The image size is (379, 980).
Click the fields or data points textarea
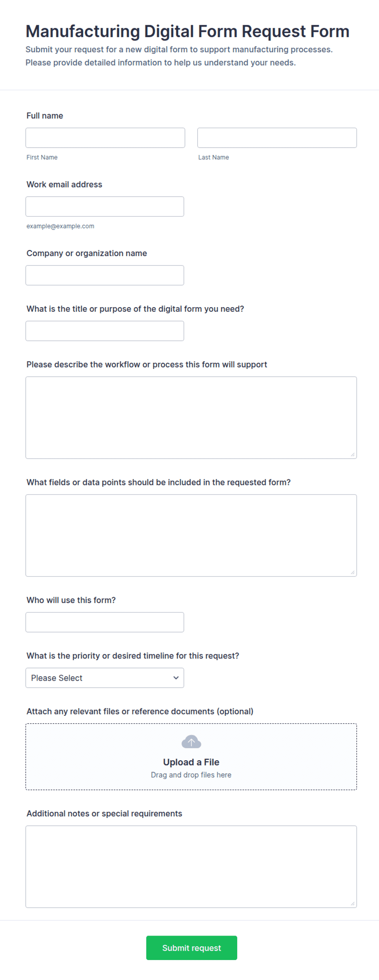(x=191, y=535)
